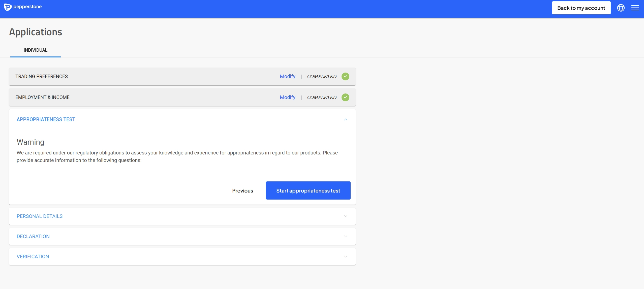The width and height of the screenshot is (644, 289).
Task: Expand the Declaration chevron
Action: tap(346, 236)
